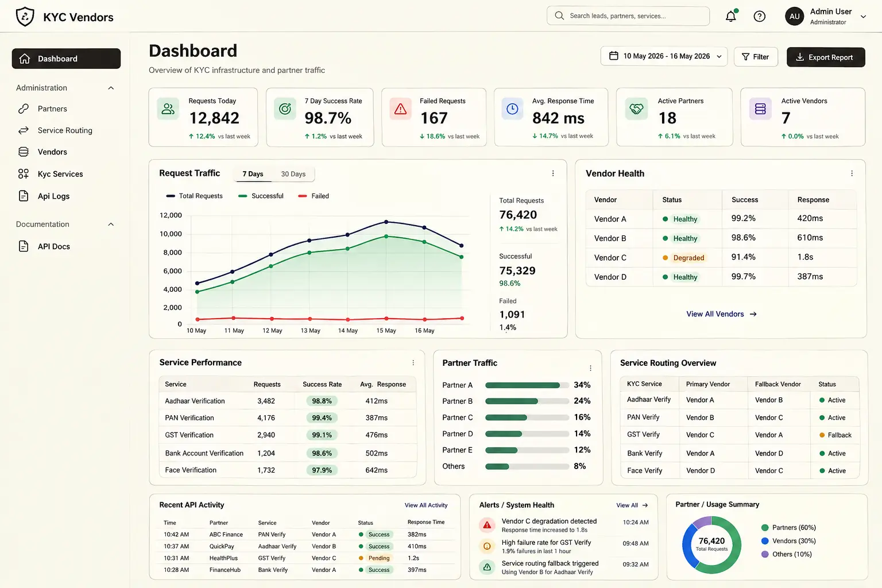Follow the View All Vendors link
The height and width of the screenshot is (588, 882).
[721, 314]
